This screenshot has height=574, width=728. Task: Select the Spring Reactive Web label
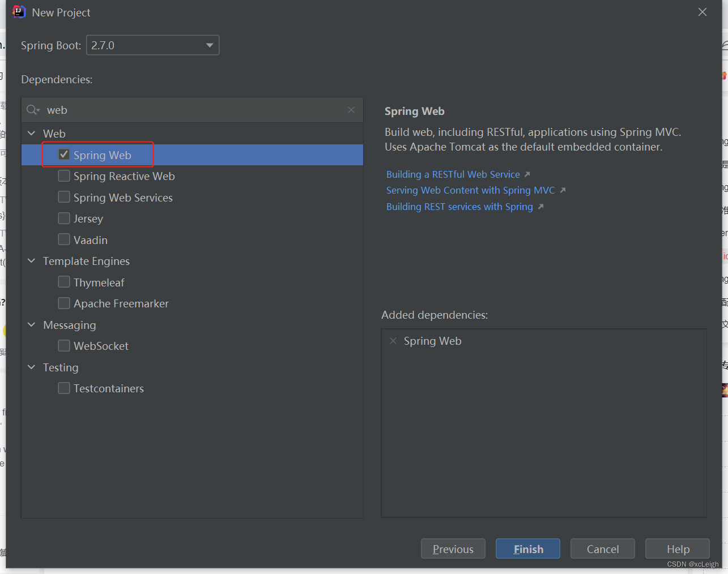click(x=124, y=176)
